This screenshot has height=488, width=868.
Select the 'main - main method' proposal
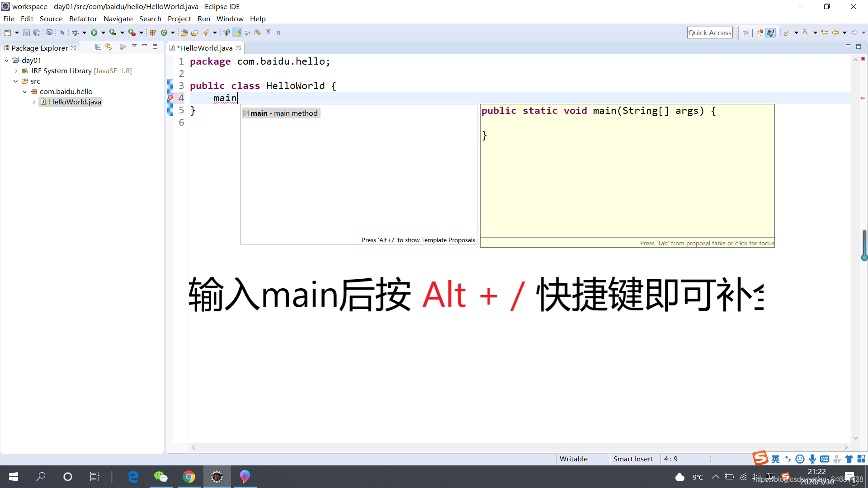tap(281, 113)
